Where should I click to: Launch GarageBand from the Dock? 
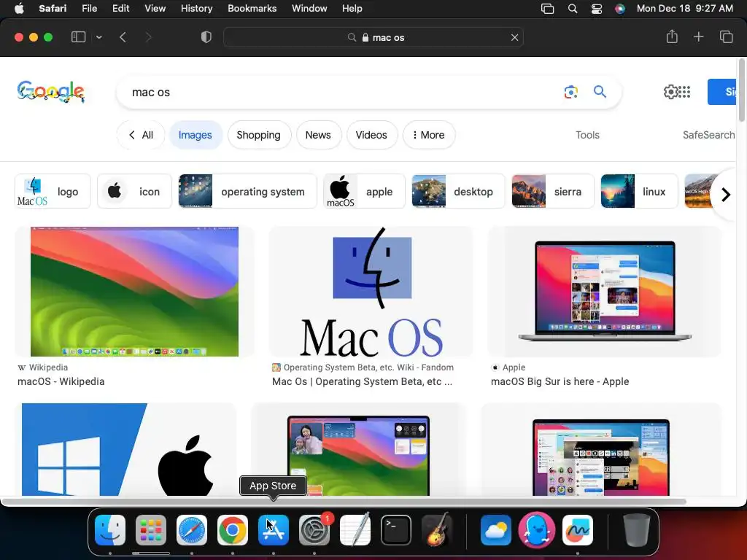pos(437,530)
